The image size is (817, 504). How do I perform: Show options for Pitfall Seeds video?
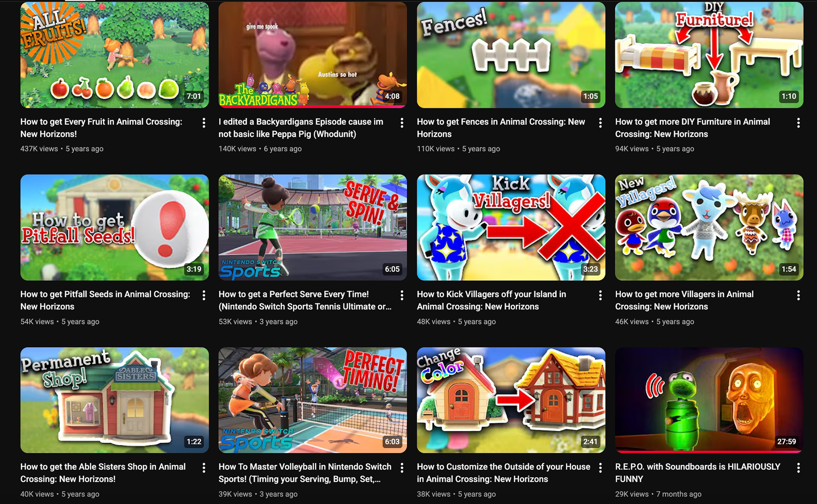pos(204,295)
